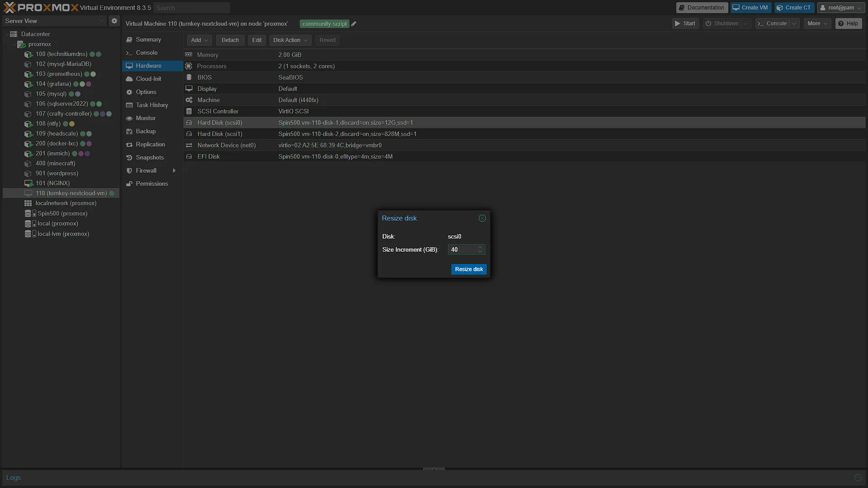The height and width of the screenshot is (488, 868).
Task: Open the Shutdown dropdown arrow
Action: [745, 23]
